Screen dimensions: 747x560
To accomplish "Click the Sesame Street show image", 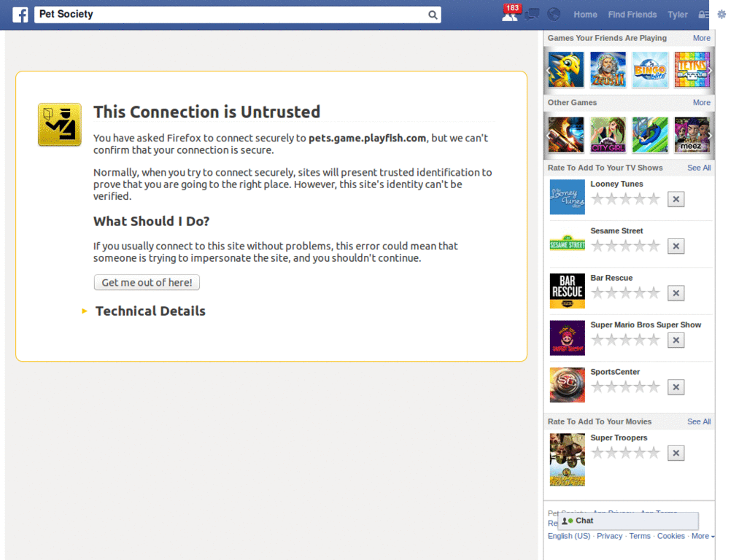I will click(x=567, y=244).
